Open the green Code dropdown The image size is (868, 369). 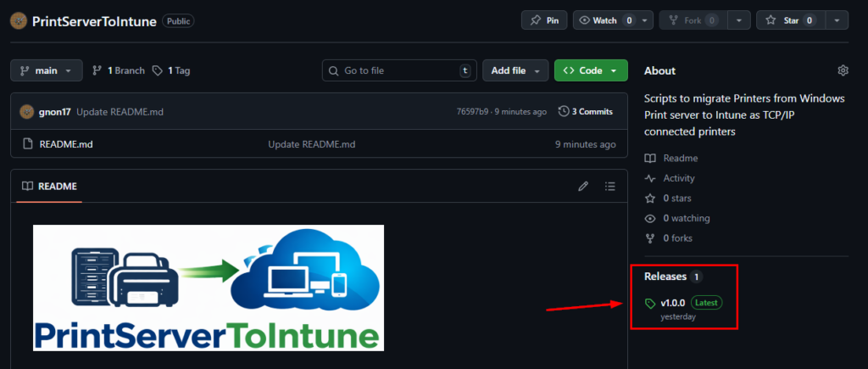pos(590,70)
